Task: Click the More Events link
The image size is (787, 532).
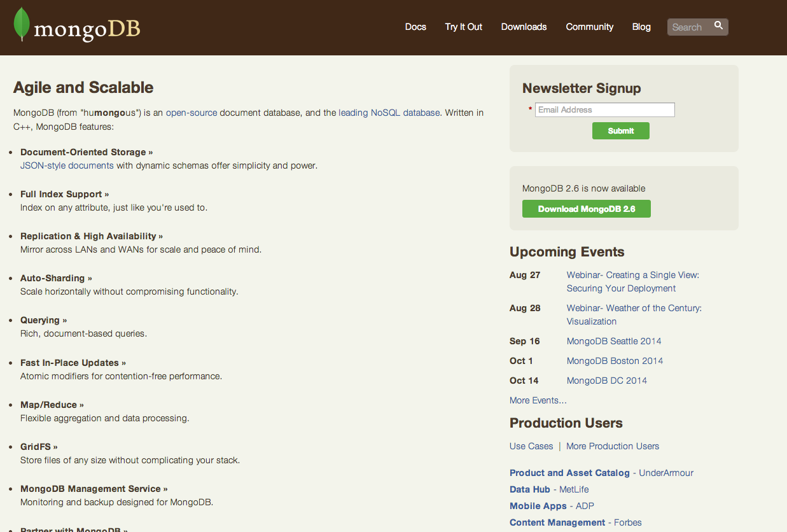Action: [x=538, y=400]
